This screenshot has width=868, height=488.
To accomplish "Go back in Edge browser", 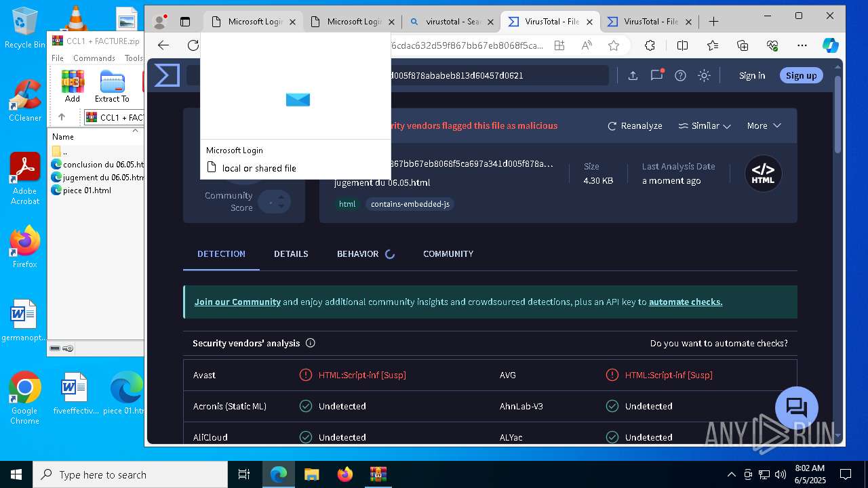I will click(x=163, y=45).
